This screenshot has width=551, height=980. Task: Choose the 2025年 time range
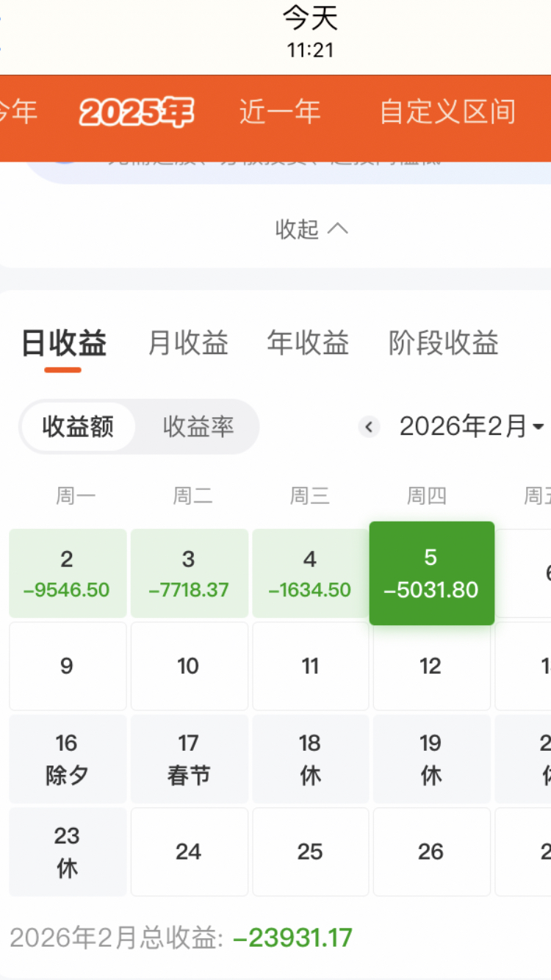[x=137, y=112]
